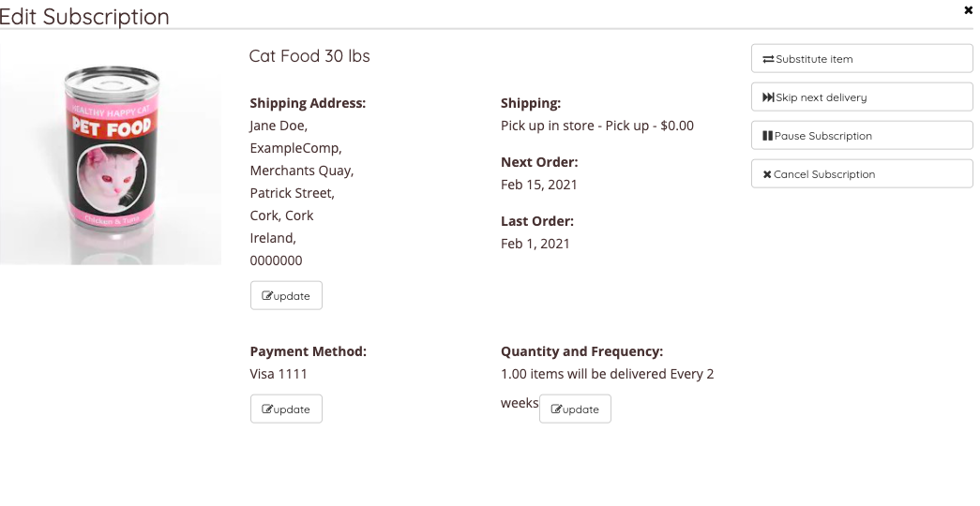Close the Edit Subscription dialog

pyautogui.click(x=968, y=10)
